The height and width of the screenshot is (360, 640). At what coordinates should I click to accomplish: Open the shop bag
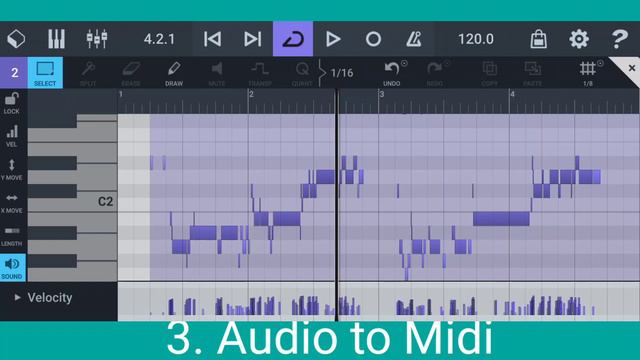pos(538,39)
